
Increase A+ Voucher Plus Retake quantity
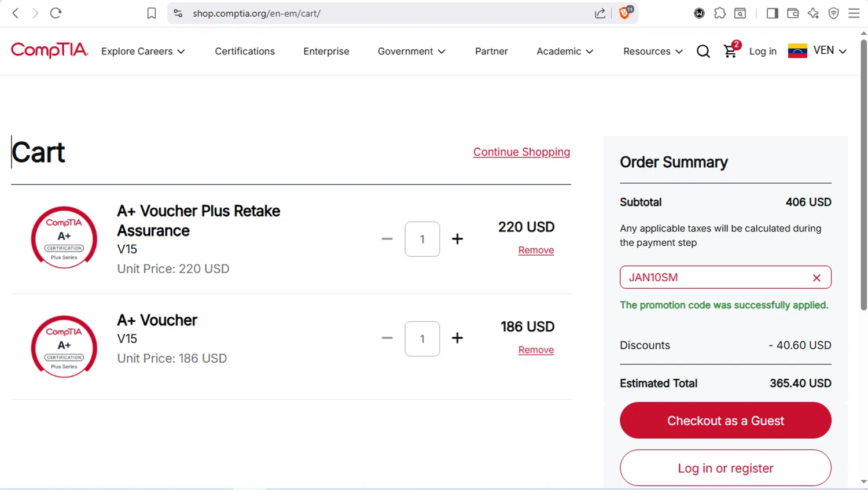tap(457, 239)
